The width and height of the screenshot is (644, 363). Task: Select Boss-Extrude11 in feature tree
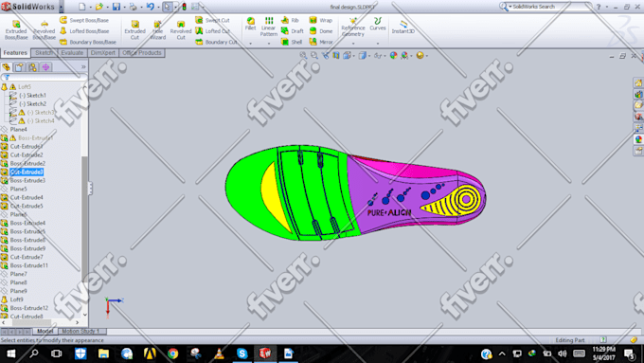point(28,265)
